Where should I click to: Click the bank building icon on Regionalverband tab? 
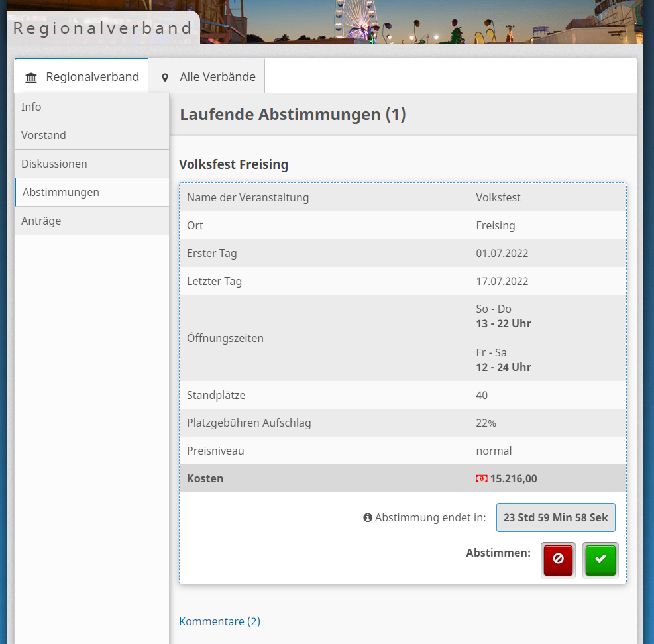click(31, 78)
